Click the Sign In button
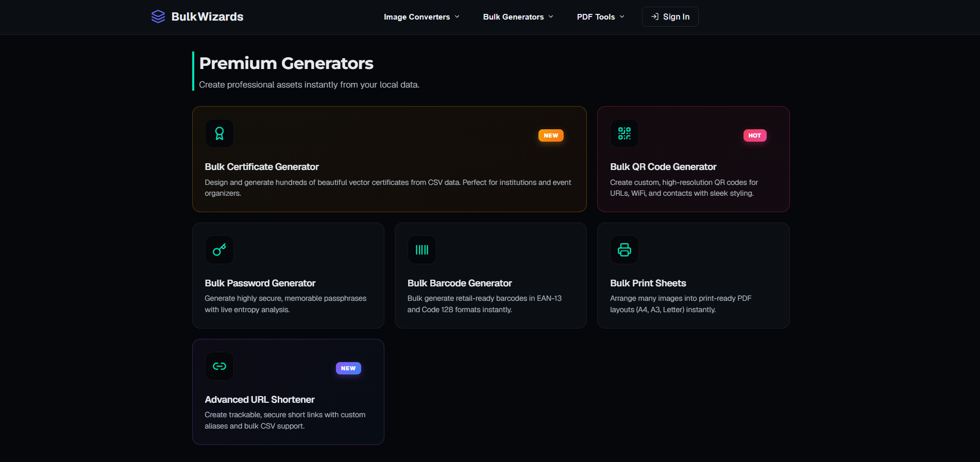Viewport: 980px width, 462px height. (670, 16)
